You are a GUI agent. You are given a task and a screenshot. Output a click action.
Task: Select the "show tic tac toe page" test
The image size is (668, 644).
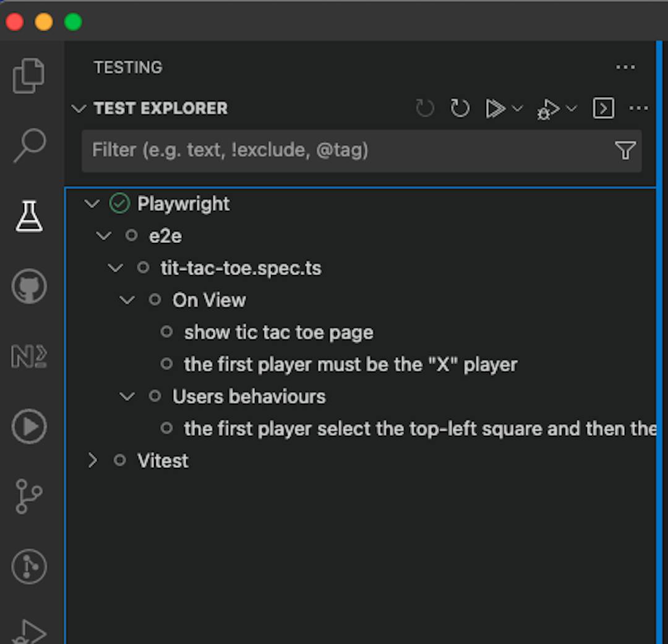coord(278,333)
